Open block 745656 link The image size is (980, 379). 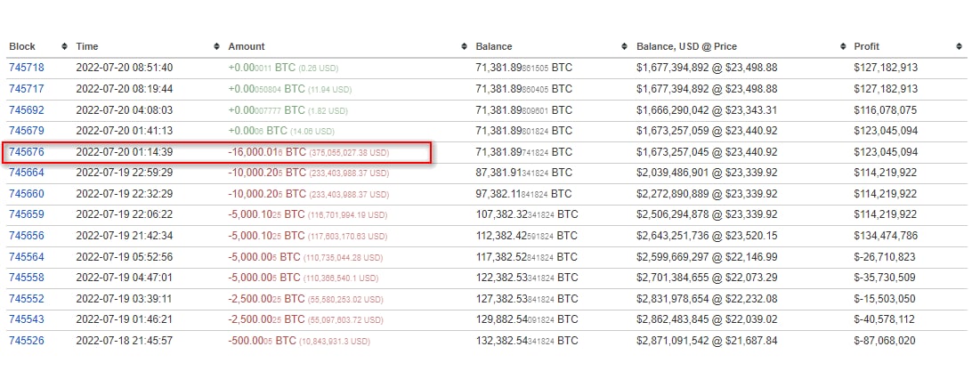26,236
